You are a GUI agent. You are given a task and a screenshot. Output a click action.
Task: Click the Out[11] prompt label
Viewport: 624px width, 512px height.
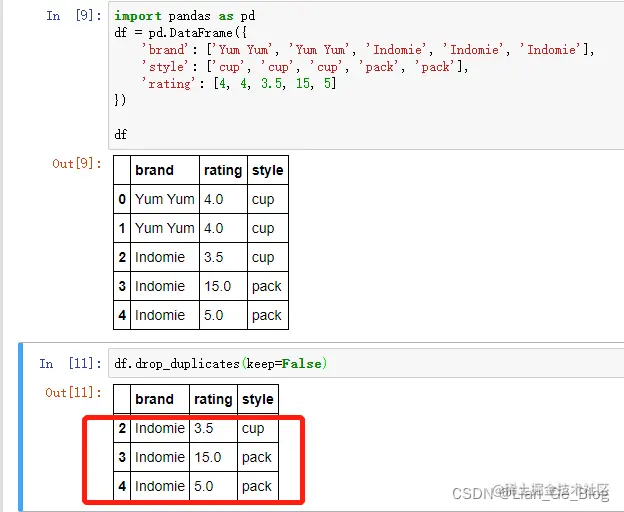[x=73, y=393]
